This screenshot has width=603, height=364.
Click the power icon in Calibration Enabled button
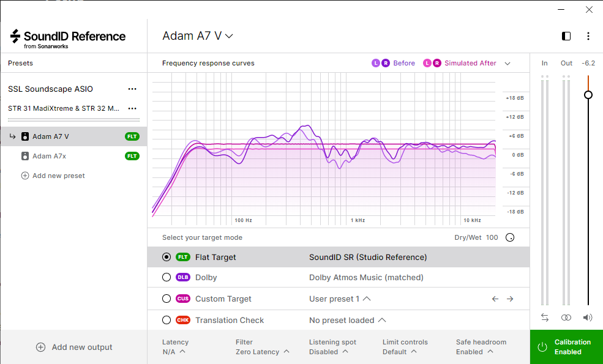click(x=542, y=347)
